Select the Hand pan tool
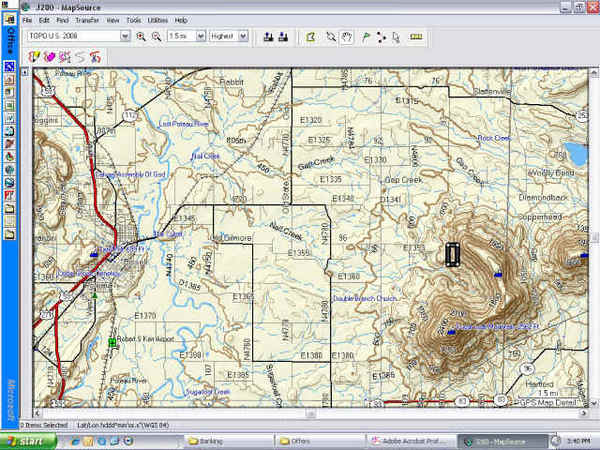 coord(347,37)
